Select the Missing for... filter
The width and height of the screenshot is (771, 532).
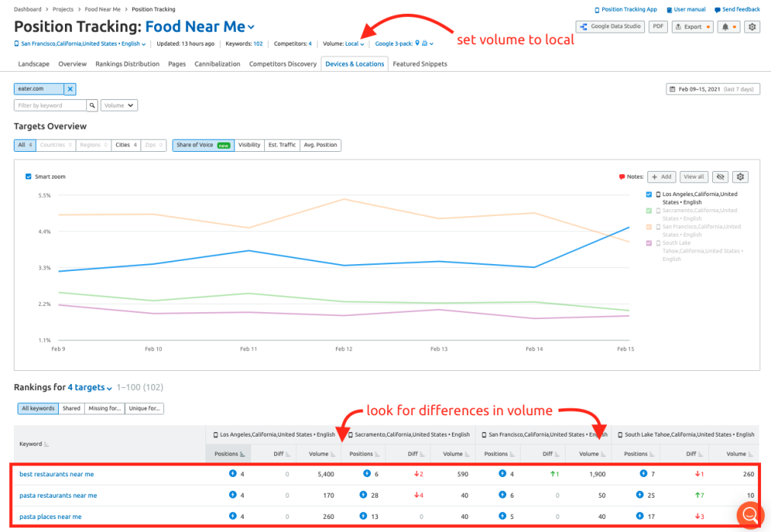(105, 408)
